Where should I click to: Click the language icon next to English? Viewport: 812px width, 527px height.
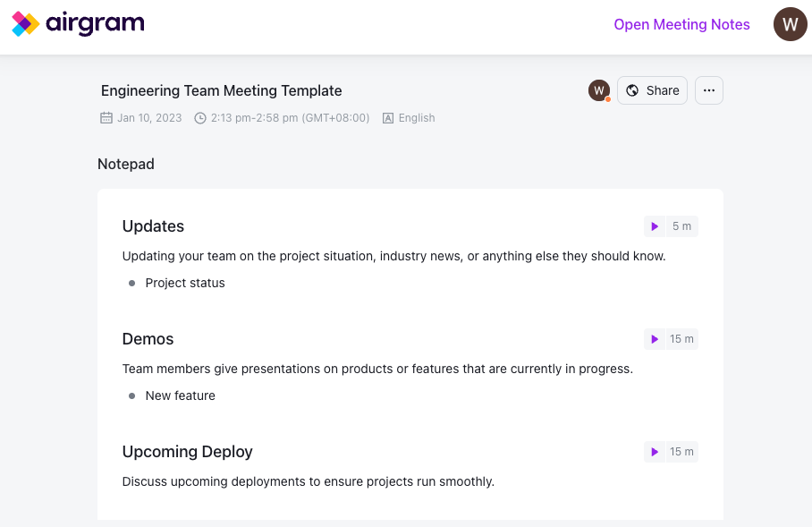pyautogui.click(x=388, y=118)
